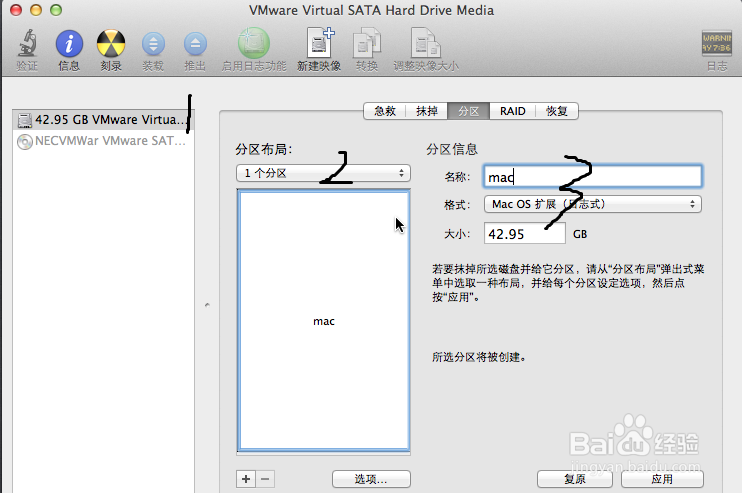Switch to the First Aid (急救) tab

pyautogui.click(x=385, y=111)
